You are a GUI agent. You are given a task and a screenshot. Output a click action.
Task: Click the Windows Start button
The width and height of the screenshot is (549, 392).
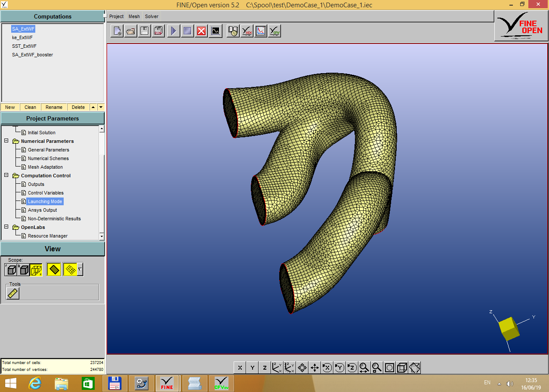click(x=10, y=383)
